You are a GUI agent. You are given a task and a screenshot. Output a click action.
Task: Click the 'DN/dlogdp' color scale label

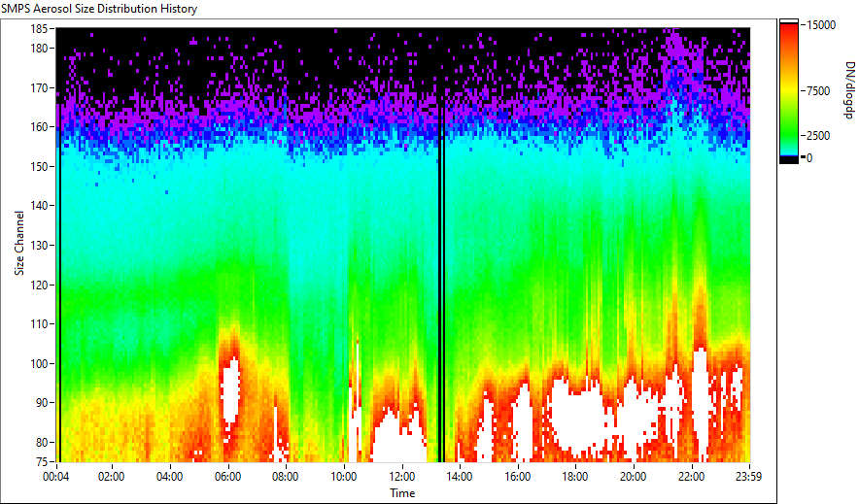tap(848, 89)
